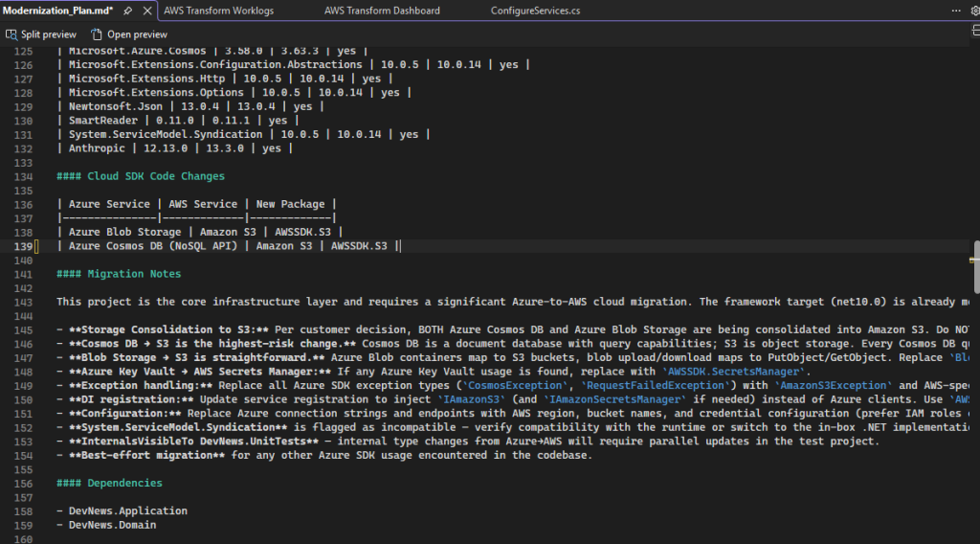Viewport: 980px width, 544px height.
Task: Select the Modernization_Plan.md tab
Action: pos(57,11)
